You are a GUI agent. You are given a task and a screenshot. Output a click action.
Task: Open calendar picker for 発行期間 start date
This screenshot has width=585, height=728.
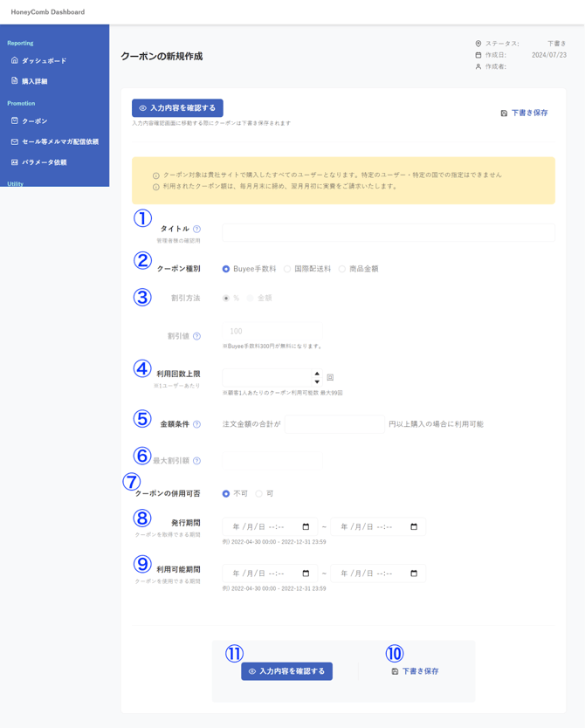tap(306, 526)
